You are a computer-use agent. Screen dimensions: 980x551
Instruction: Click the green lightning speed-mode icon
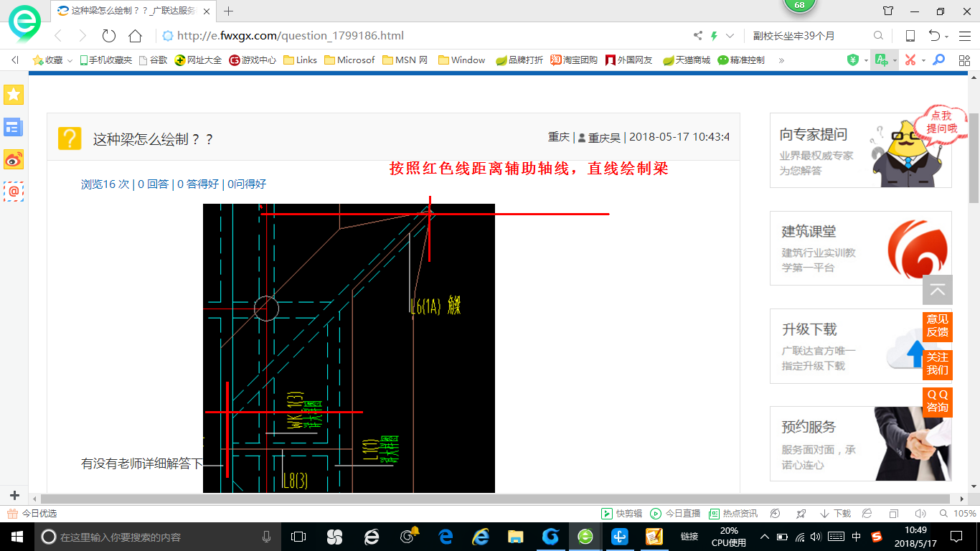tap(714, 36)
